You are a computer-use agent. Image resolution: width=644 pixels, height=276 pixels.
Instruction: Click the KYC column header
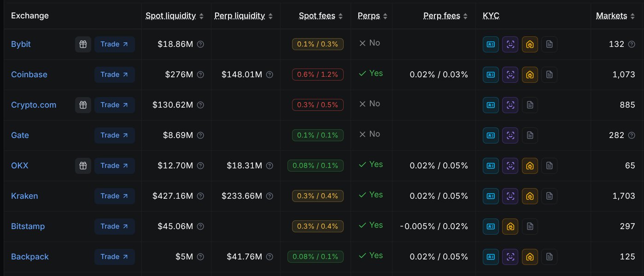(491, 16)
